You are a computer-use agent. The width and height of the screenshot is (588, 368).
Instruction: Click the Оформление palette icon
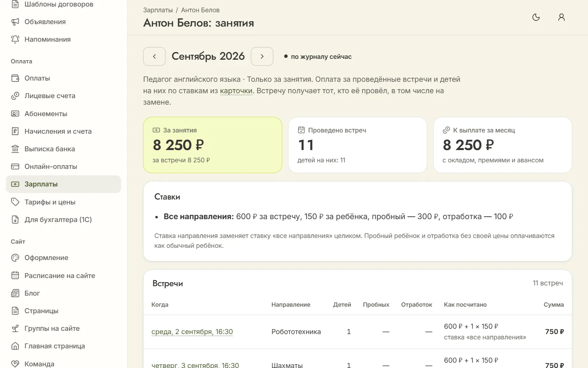point(15,258)
